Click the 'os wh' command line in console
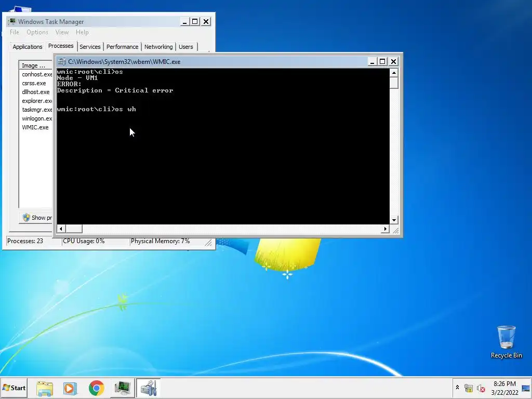 click(96, 109)
